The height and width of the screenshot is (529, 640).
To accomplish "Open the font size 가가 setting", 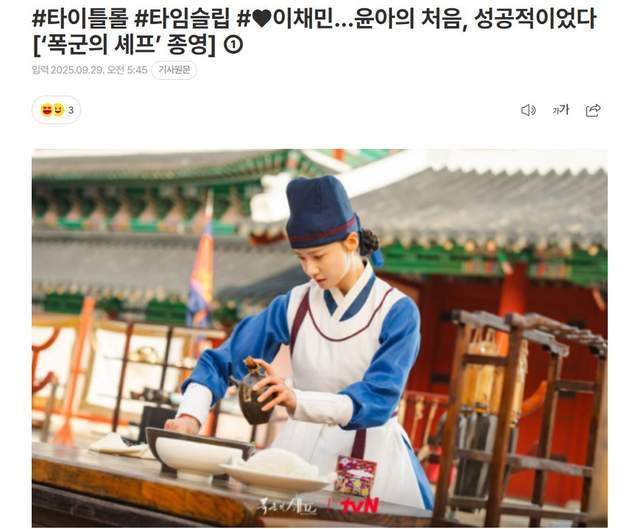I will (x=560, y=109).
